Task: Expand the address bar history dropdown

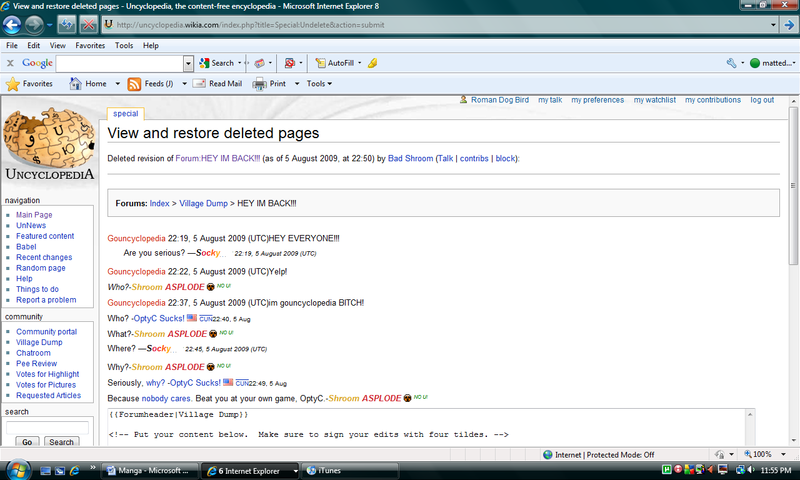Action: click(x=773, y=24)
